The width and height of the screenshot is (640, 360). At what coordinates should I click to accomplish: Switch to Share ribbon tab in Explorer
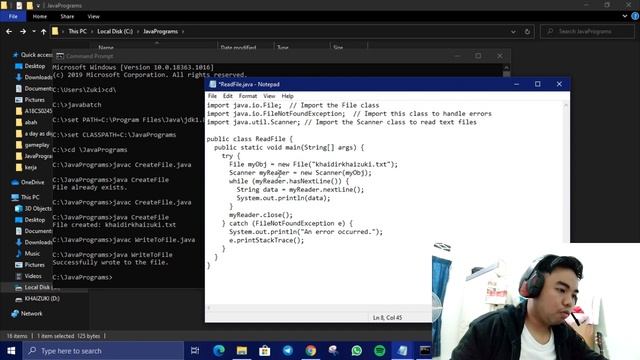point(67,16)
